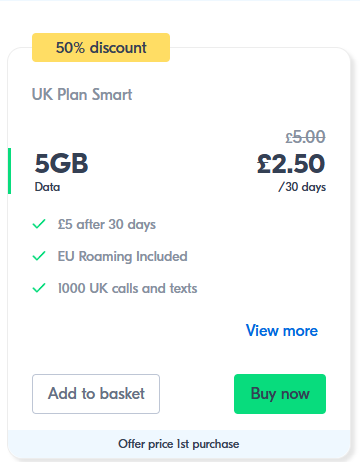Click the EU Roaming Included text
The width and height of the screenshot is (360, 462).
(122, 256)
